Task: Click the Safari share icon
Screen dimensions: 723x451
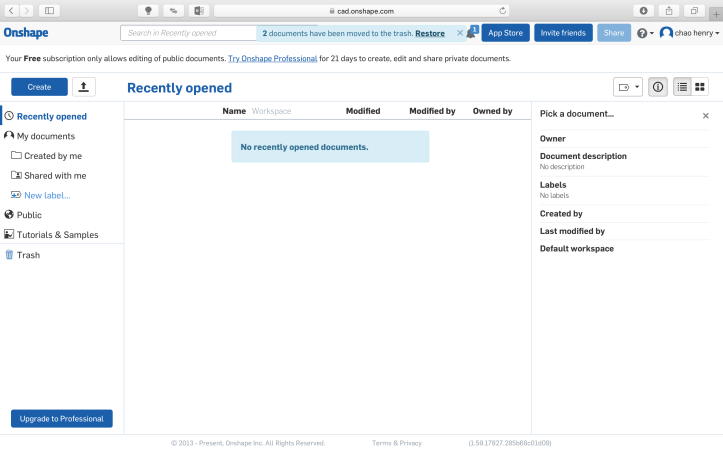Action: 668,10
